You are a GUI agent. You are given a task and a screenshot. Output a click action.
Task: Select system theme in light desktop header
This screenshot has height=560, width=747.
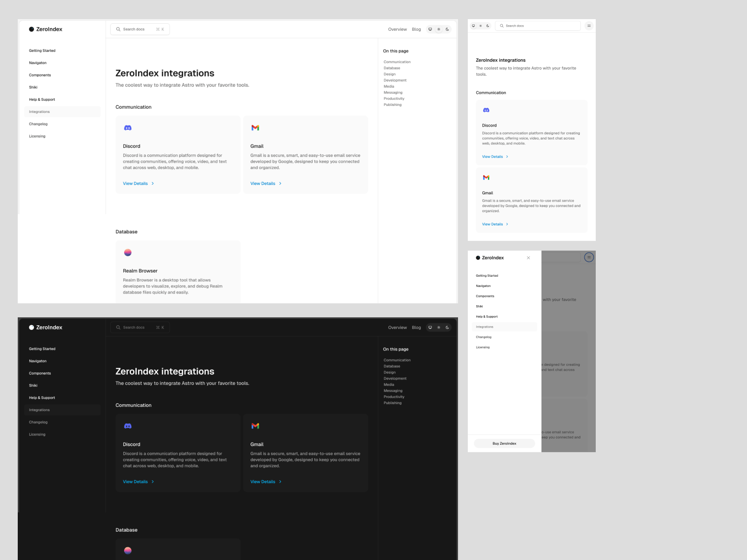[430, 29]
